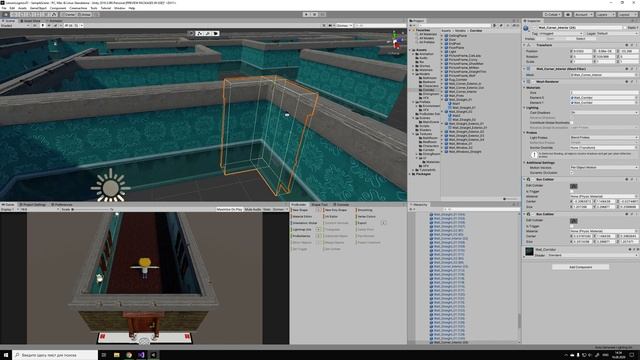Open Layout dropdown

(628, 14)
